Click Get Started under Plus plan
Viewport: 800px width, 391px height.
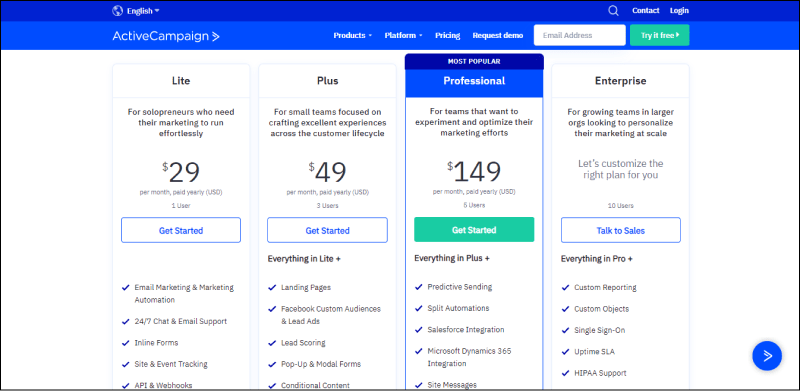(328, 230)
